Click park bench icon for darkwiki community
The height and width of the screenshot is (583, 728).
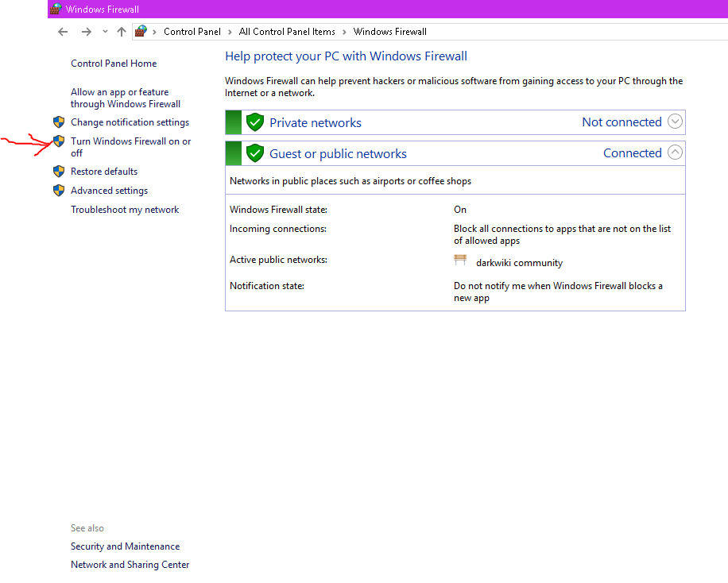click(460, 260)
